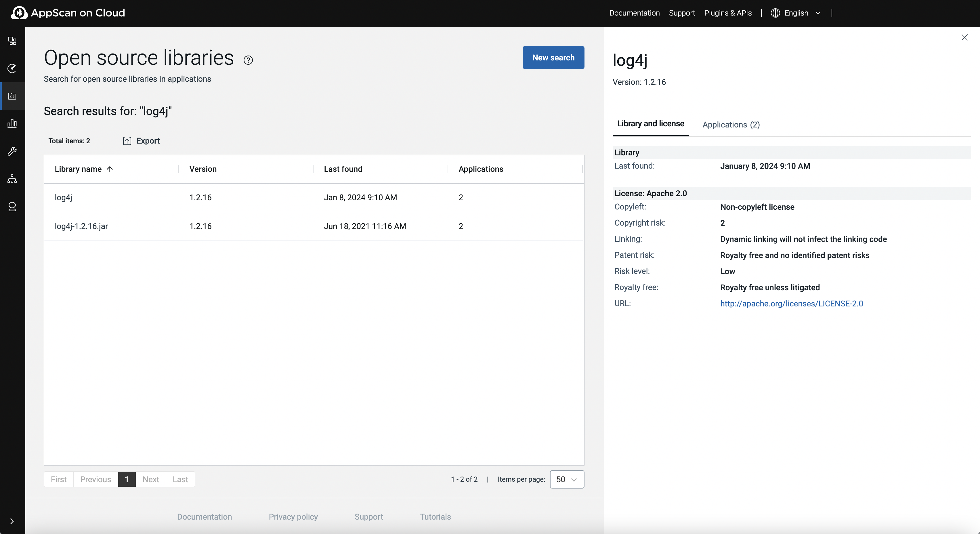The height and width of the screenshot is (534, 980).
Task: Open the footer Support link
Action: pos(369,516)
